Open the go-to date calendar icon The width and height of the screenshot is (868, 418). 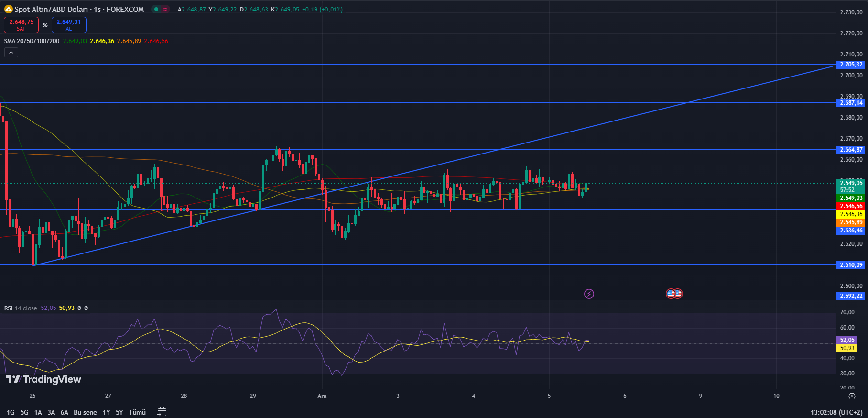point(162,412)
